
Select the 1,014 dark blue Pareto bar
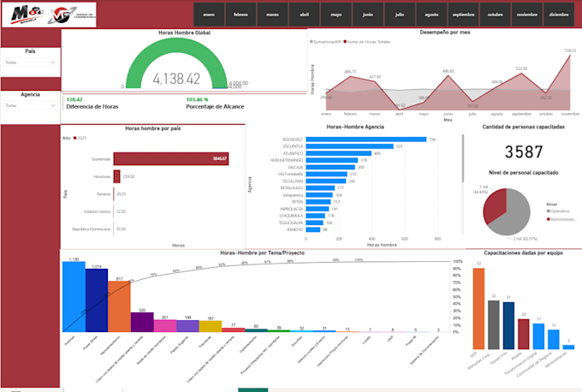(x=97, y=300)
